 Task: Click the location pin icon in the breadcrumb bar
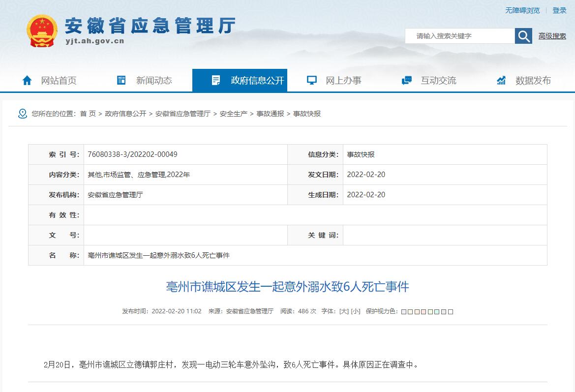click(x=22, y=114)
